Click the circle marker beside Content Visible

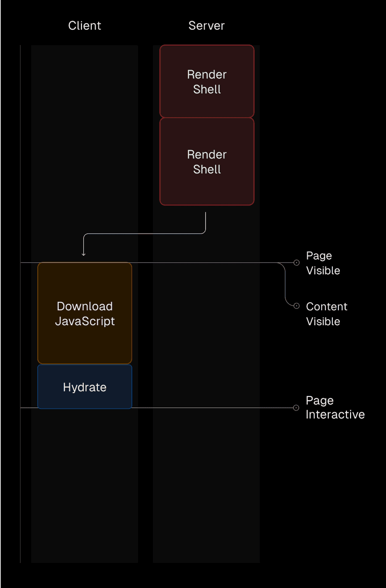[x=296, y=306]
